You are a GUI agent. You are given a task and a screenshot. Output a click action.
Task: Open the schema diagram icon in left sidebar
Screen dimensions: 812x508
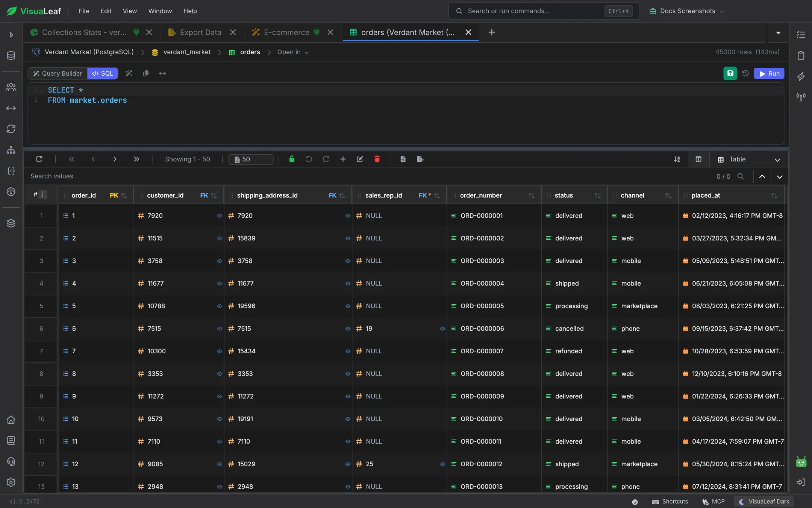[11, 150]
